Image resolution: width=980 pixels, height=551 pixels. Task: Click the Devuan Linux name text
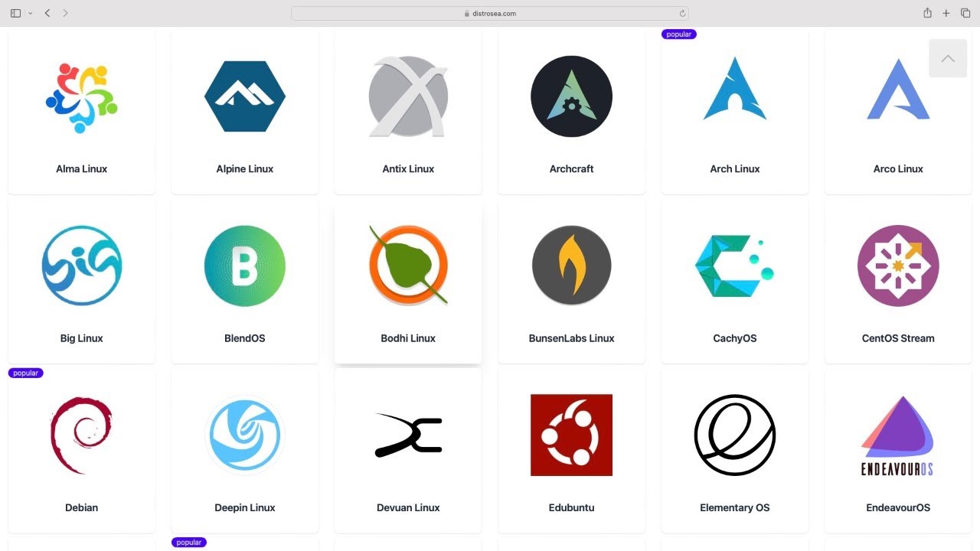click(408, 507)
